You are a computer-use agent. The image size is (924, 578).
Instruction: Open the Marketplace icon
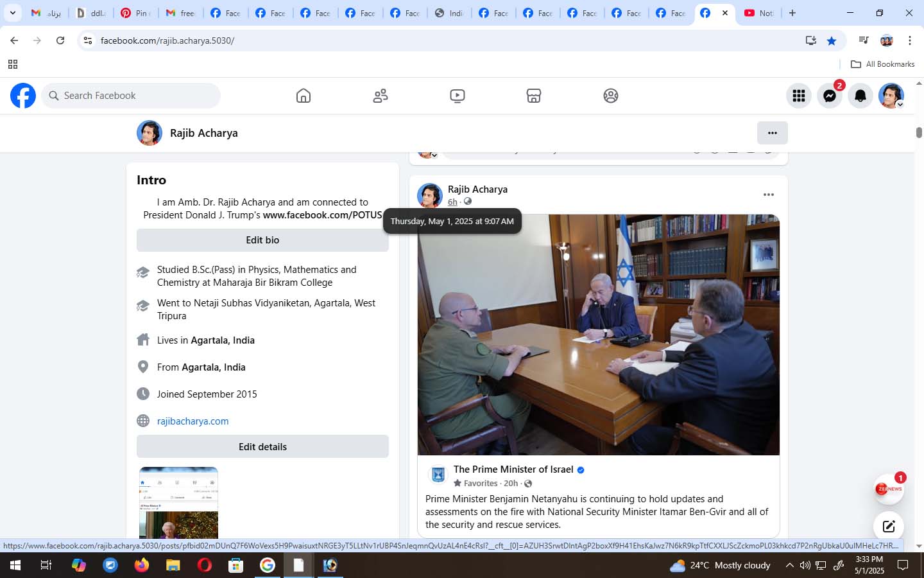(534, 96)
